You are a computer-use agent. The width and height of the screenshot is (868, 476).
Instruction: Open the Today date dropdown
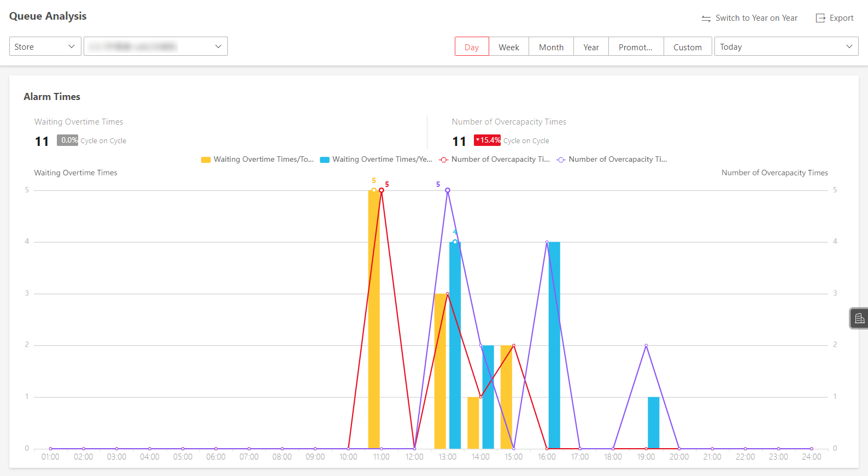(x=786, y=46)
